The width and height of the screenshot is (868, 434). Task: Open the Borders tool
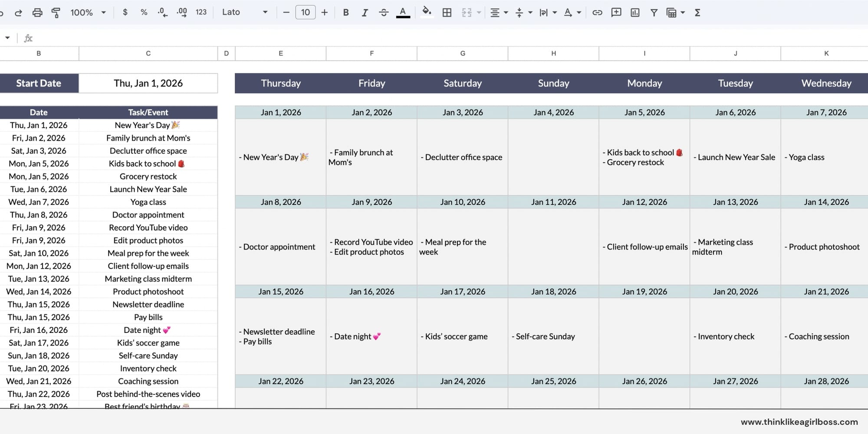coord(447,13)
